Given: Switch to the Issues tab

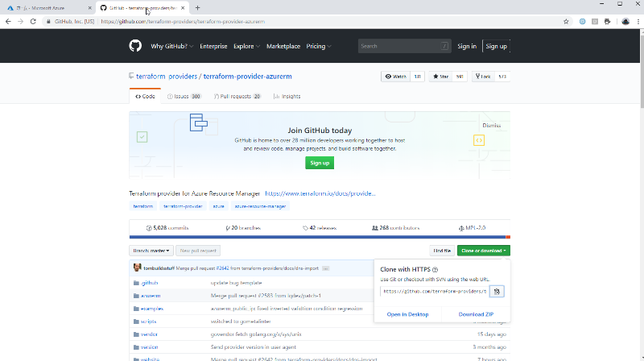Looking at the screenshot, I should click(x=184, y=96).
